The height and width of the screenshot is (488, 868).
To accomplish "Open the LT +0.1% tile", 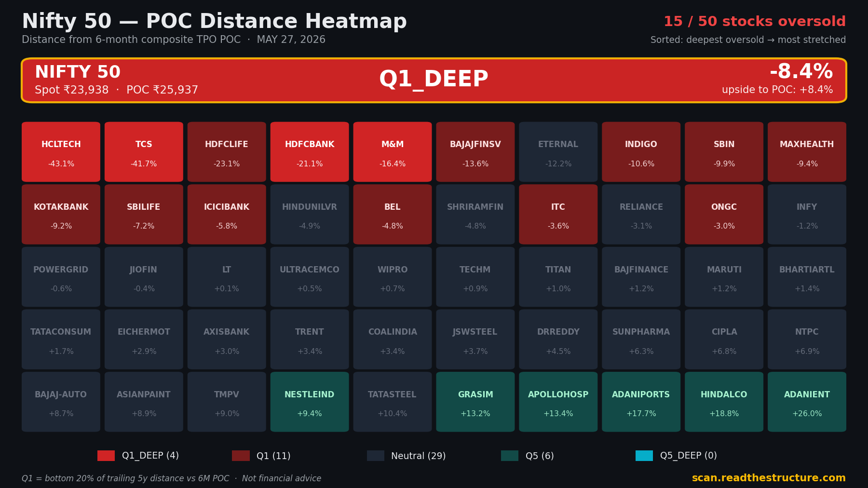I will pyautogui.click(x=227, y=277).
